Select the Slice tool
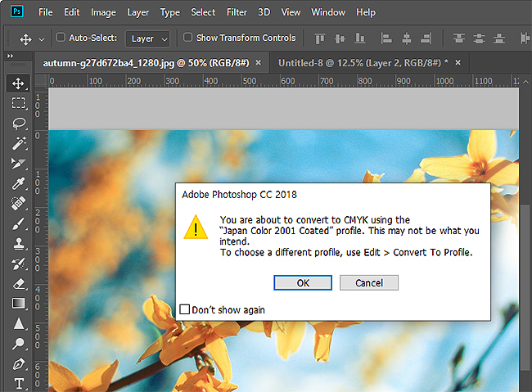 [x=18, y=164]
